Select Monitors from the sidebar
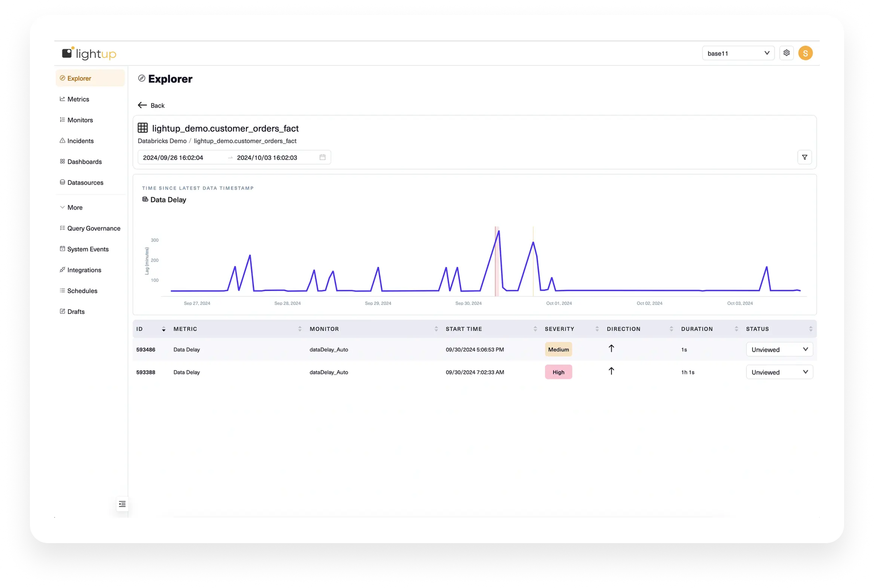 (x=80, y=120)
